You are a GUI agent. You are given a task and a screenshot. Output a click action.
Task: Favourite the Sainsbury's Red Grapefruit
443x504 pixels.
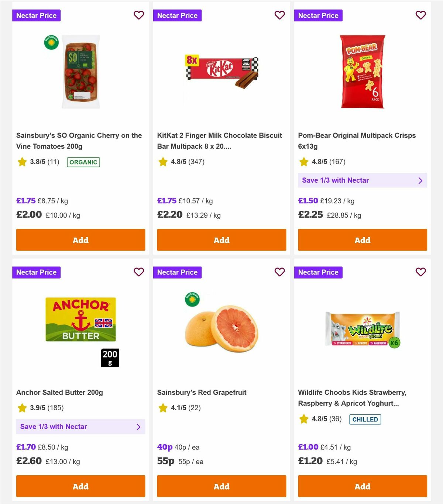pos(280,272)
